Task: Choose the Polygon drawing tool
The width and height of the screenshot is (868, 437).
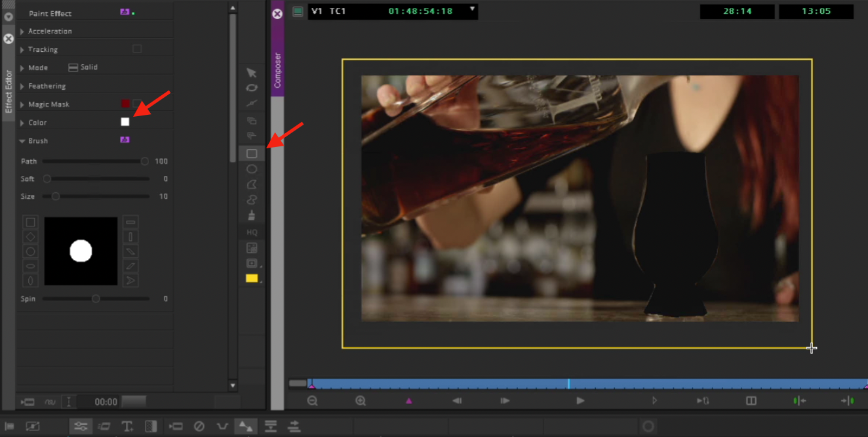Action: point(251,184)
